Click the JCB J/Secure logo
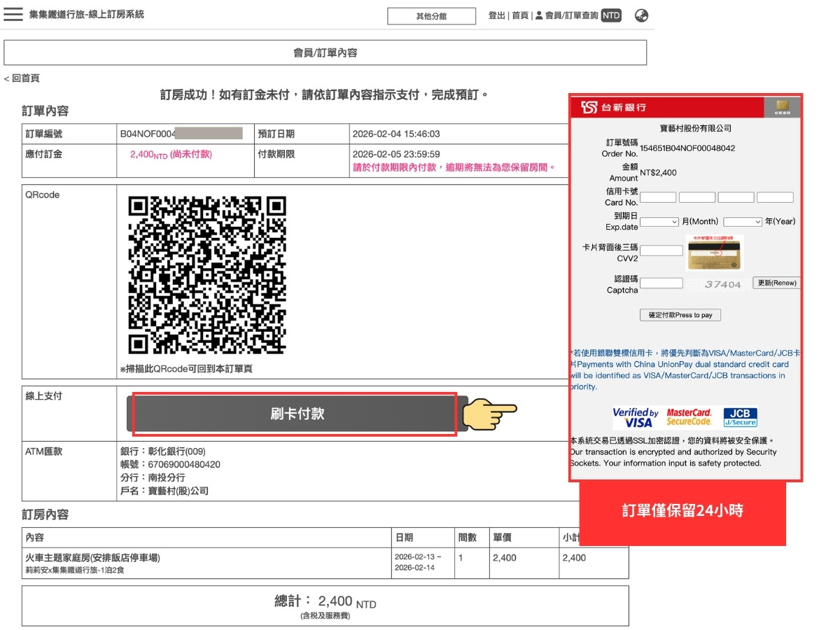 [739, 416]
